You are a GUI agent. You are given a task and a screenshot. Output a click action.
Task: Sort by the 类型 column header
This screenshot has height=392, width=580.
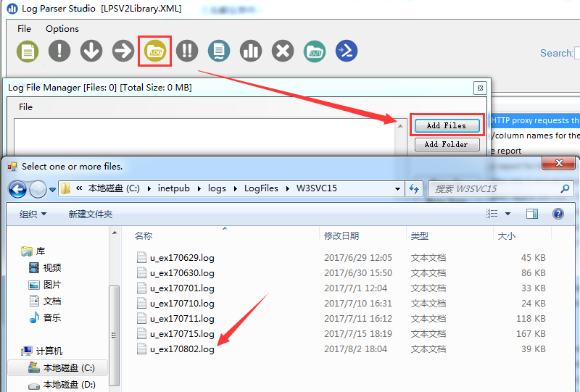pos(450,236)
